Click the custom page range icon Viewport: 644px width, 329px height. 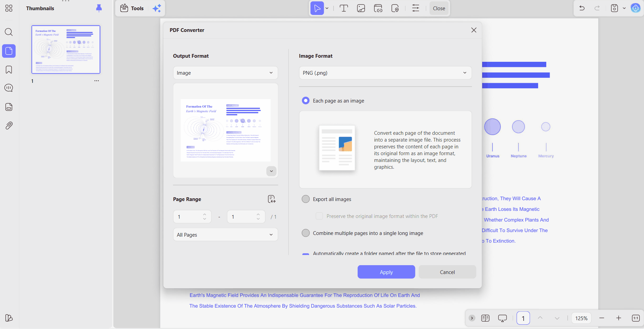click(271, 199)
